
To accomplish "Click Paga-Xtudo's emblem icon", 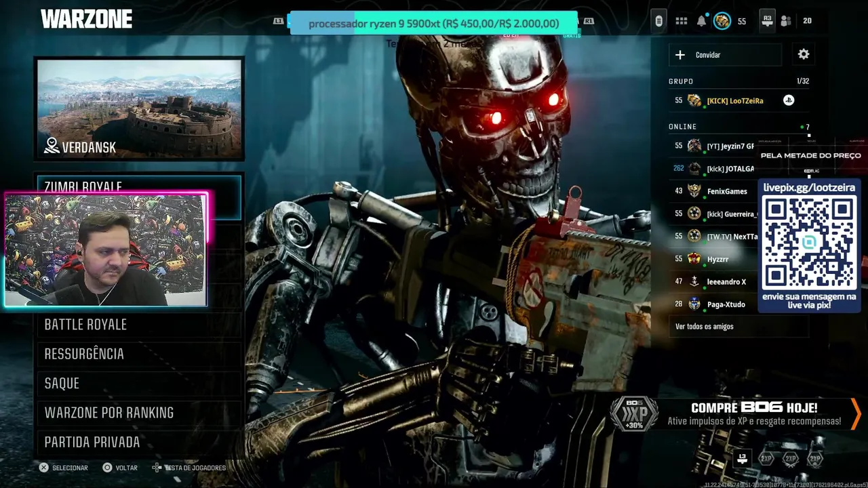I will pyautogui.click(x=694, y=304).
